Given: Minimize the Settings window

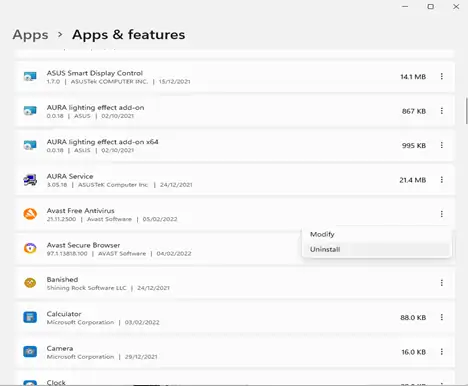Looking at the screenshot, I should coord(405,7).
